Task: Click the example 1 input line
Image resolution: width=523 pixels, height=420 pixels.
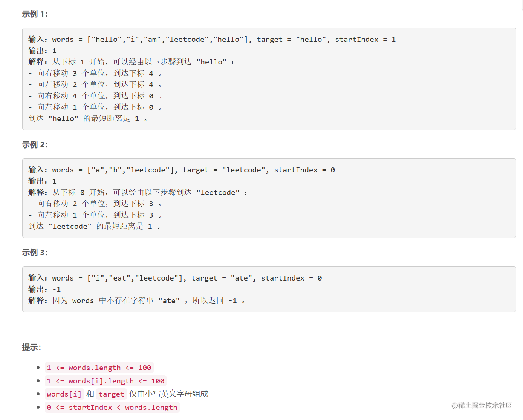Action: coord(212,39)
